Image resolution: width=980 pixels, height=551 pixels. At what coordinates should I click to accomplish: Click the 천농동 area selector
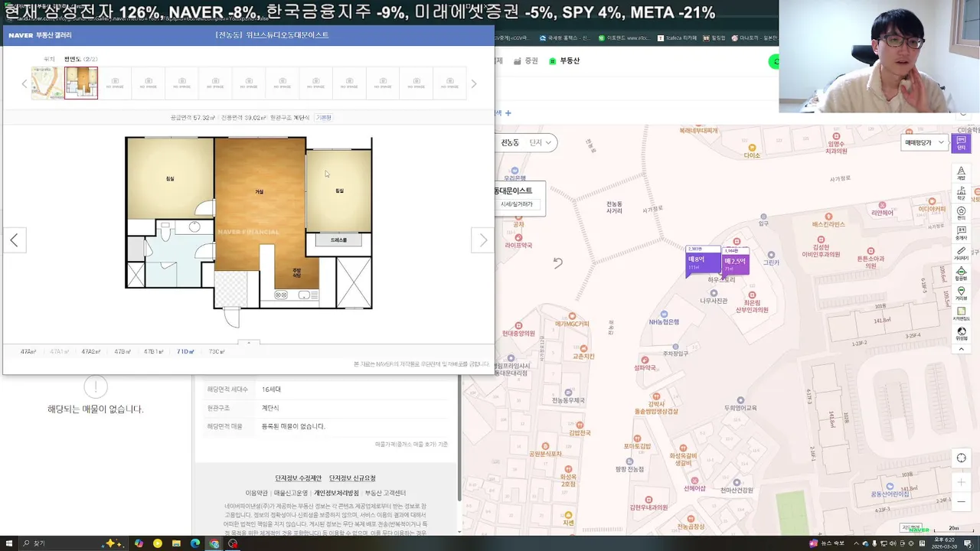510,142
